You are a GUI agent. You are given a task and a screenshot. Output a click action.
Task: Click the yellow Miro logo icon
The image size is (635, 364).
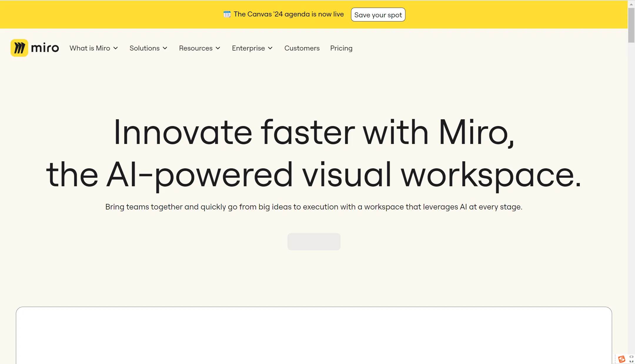coord(19,48)
